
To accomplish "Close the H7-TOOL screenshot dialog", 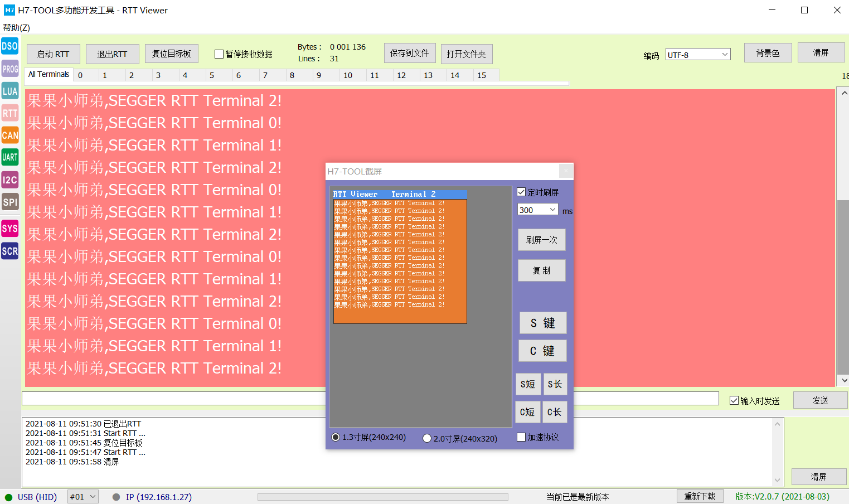I will point(566,171).
